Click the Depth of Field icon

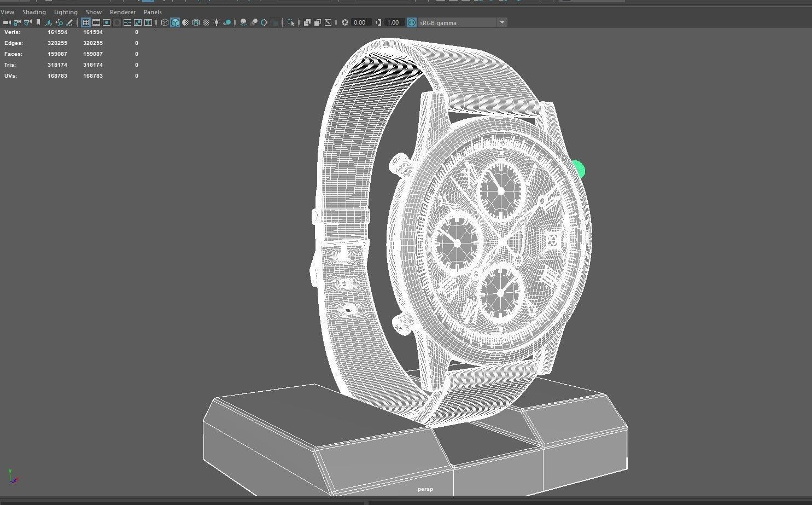coord(274,22)
